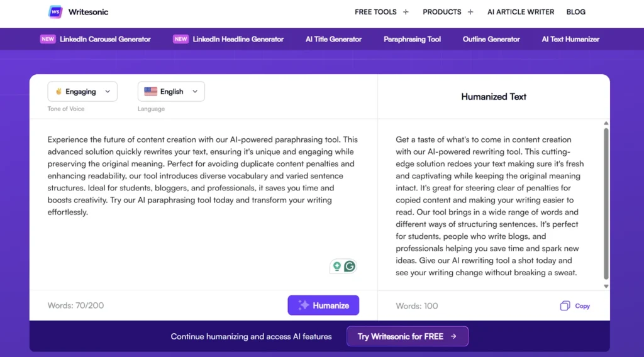Open the English language dropdown
The width and height of the screenshot is (644, 357).
pyautogui.click(x=171, y=92)
